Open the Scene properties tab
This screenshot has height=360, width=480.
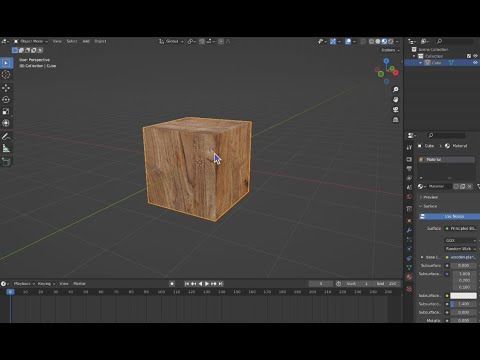409,187
